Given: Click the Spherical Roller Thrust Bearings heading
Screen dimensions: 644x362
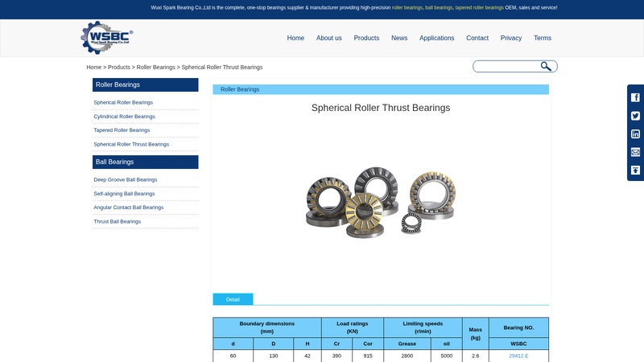Looking at the screenshot, I should [381, 108].
